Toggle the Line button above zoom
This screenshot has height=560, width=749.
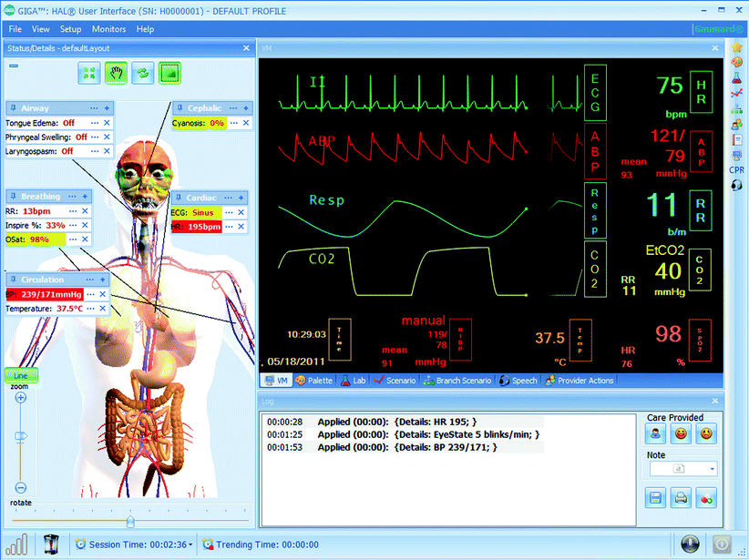(x=20, y=375)
